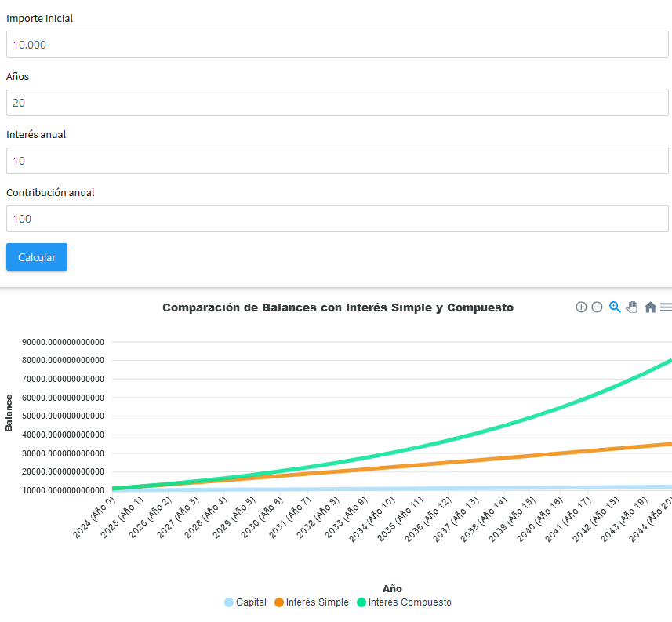672x622 pixels.
Task: Select the 70000.000000000000 y-axis value
Action: 63,379
